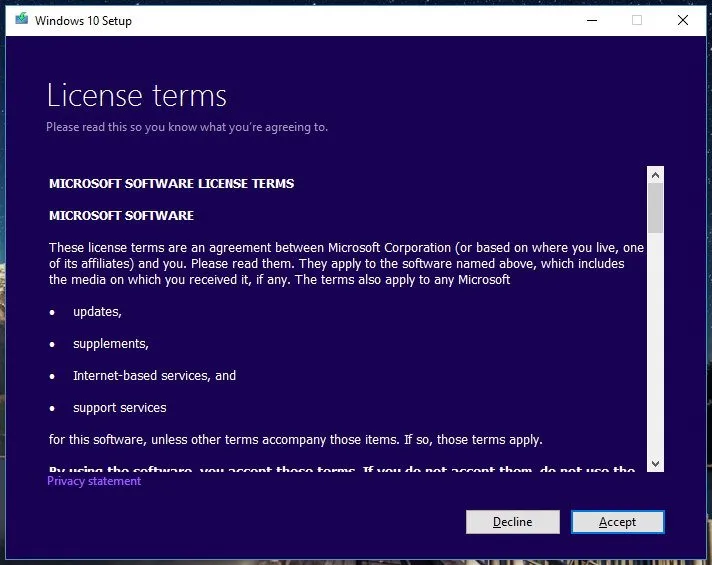Decline the license terms
The height and width of the screenshot is (565, 712).
coord(513,522)
